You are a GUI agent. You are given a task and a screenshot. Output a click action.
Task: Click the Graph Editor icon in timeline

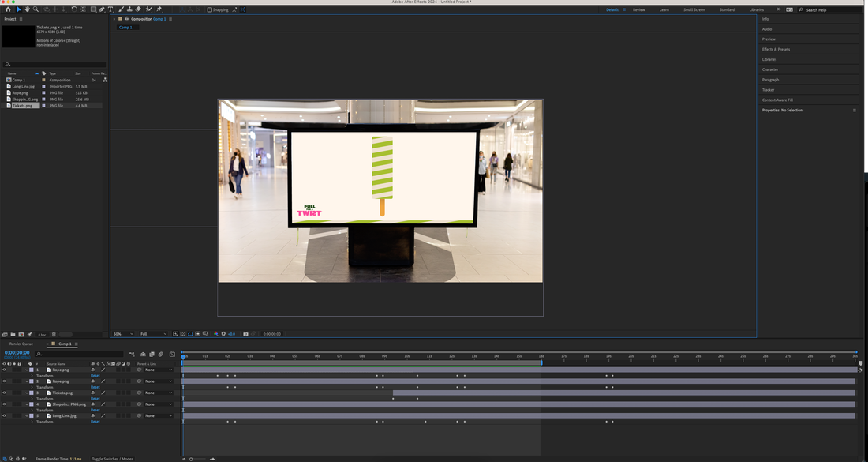click(x=172, y=354)
